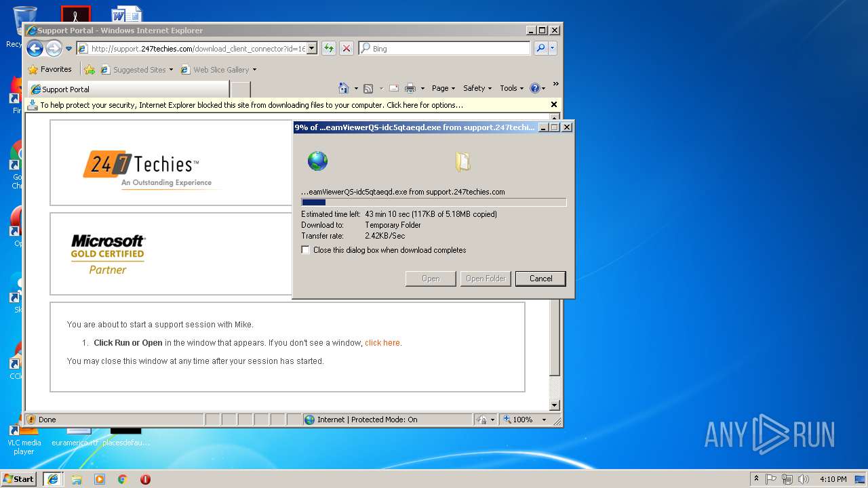Click the download progress bar
868x488 pixels.
[x=433, y=202]
